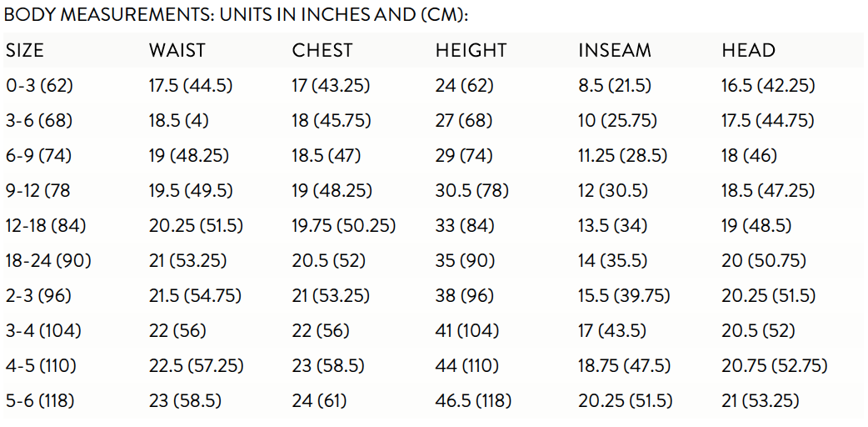868x427 pixels.
Task: Select the 6-9 (74) size cell
Action: click(39, 156)
